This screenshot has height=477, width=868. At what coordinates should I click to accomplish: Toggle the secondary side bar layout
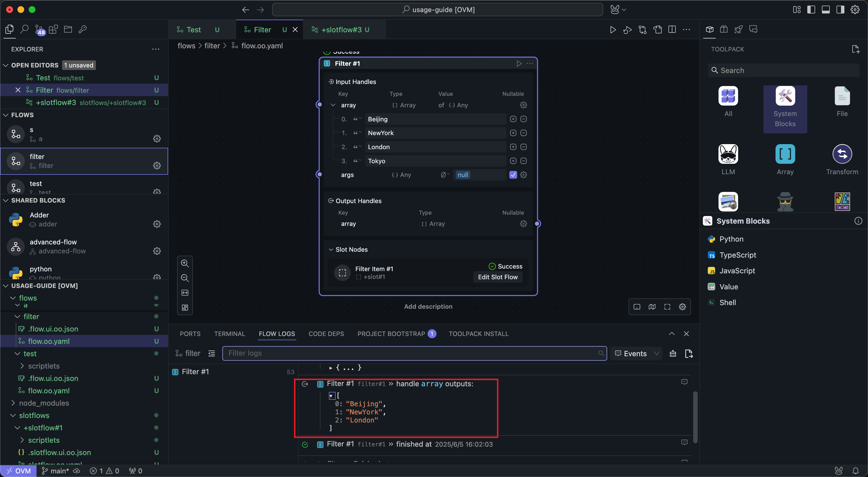pyautogui.click(x=840, y=10)
